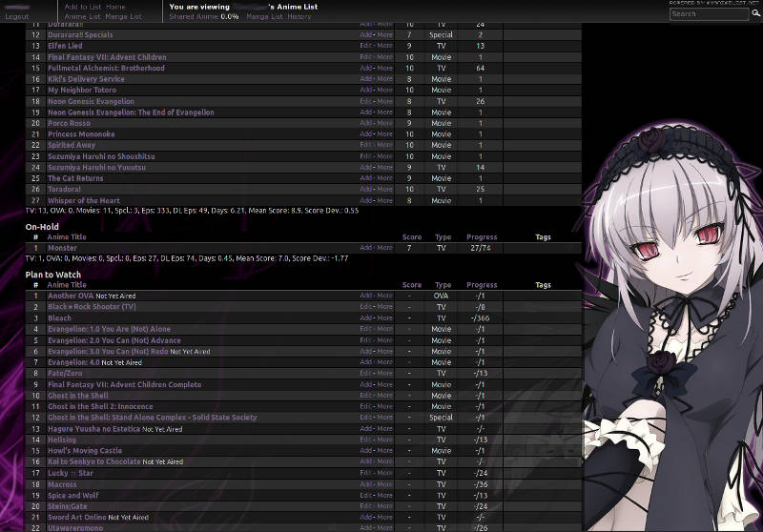Viewport: 763px width, 532px height.
Task: Open Evangelion: 3.0 You Can (Not) Redo
Action: (x=108, y=351)
